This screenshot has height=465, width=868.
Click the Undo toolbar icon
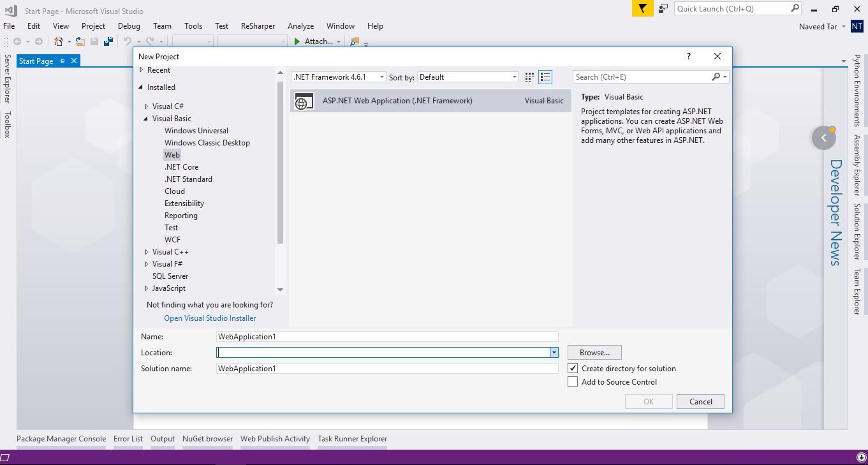[x=127, y=41]
